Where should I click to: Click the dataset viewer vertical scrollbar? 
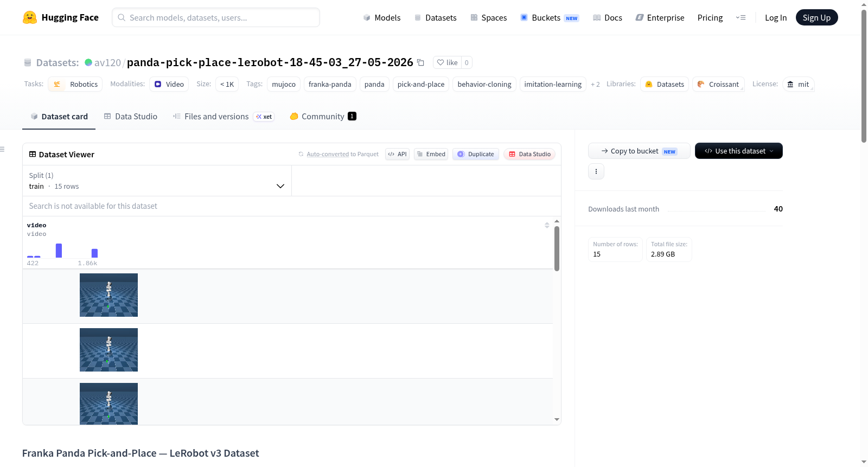(x=557, y=248)
